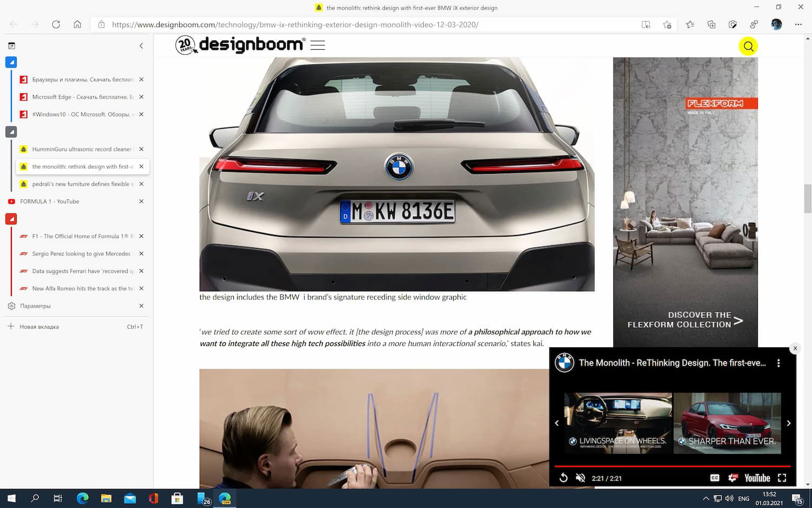Open the vertical tabs actions menu icon
Image resolution: width=812 pixels, height=508 pixels.
pyautogui.click(x=11, y=46)
